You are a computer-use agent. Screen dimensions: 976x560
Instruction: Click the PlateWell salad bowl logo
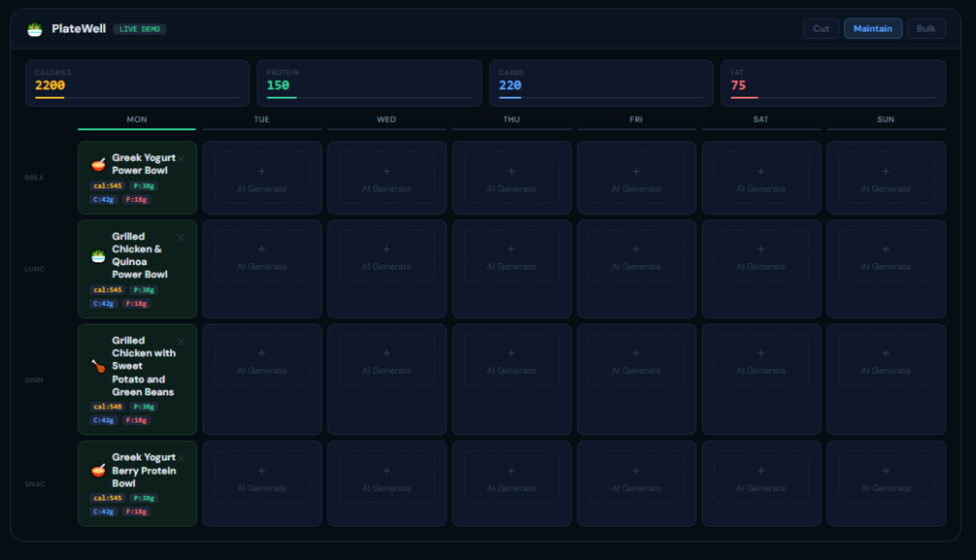(x=35, y=28)
